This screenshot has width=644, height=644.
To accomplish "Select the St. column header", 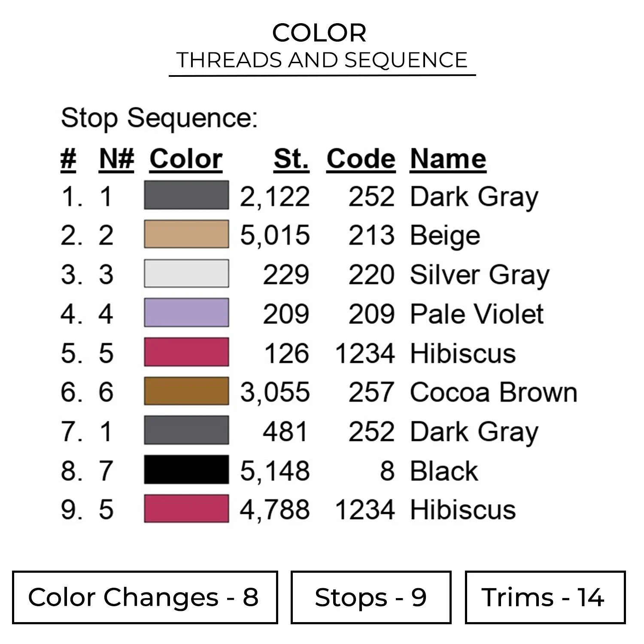I will pos(291,159).
